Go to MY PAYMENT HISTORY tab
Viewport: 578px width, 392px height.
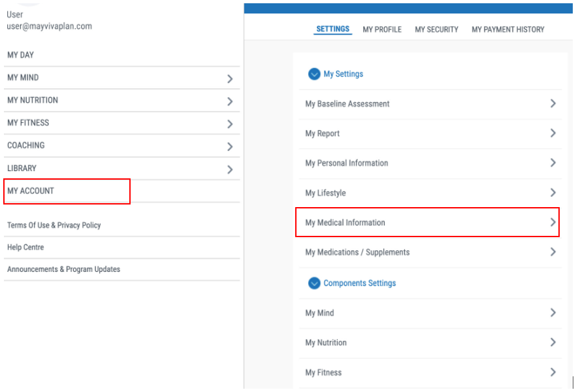tap(507, 29)
